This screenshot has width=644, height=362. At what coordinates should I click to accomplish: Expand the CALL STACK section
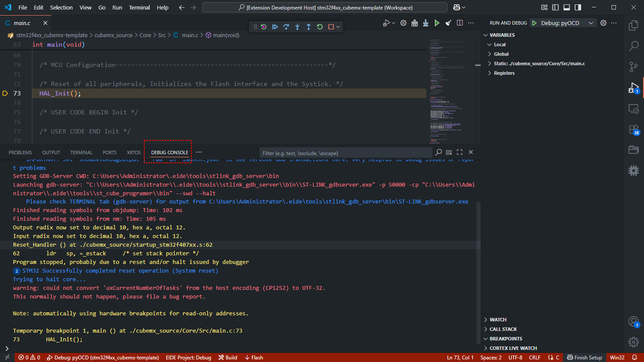[503, 329]
